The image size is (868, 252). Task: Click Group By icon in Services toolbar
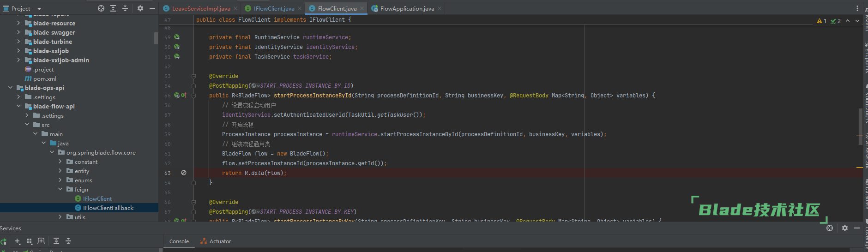click(x=30, y=241)
